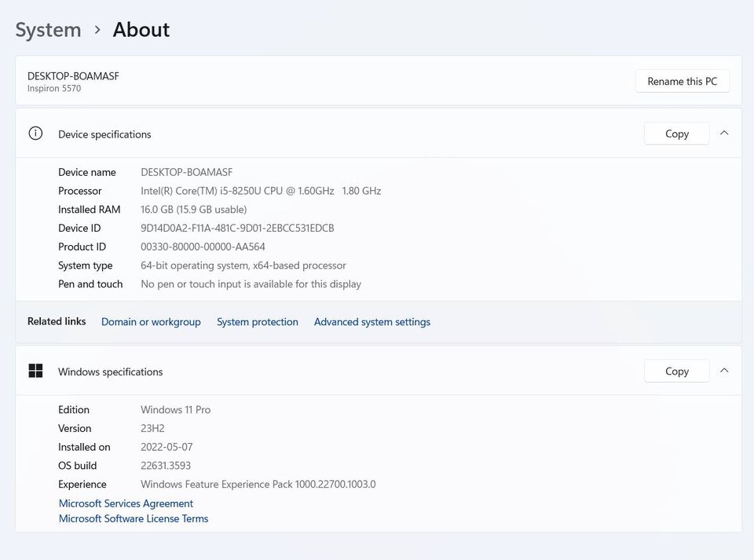Image resolution: width=754 pixels, height=560 pixels.
Task: Copy the Device specifications details
Action: [x=676, y=134]
